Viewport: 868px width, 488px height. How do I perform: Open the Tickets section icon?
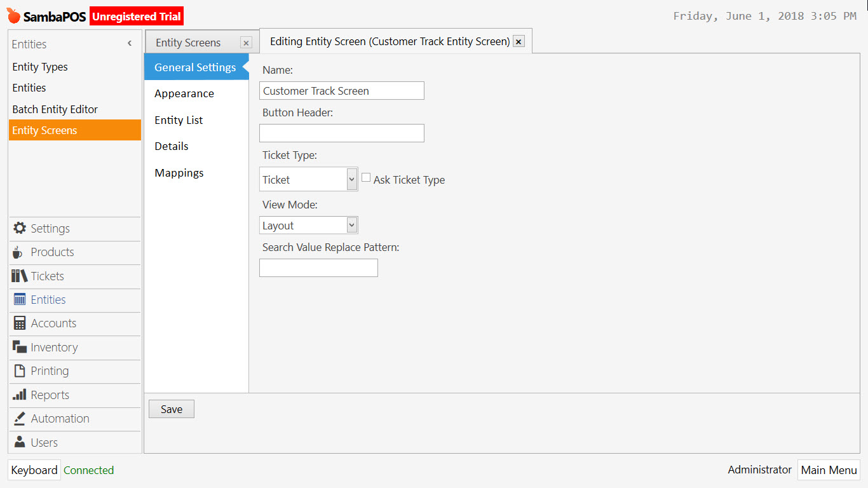click(18, 276)
